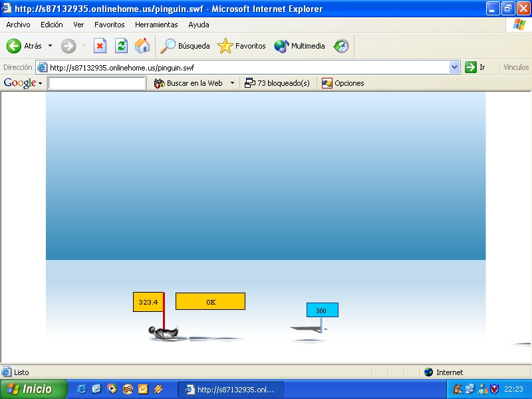Click the 22:23 clock in the tray
Viewport: 532px width, 399px height.
click(x=513, y=389)
